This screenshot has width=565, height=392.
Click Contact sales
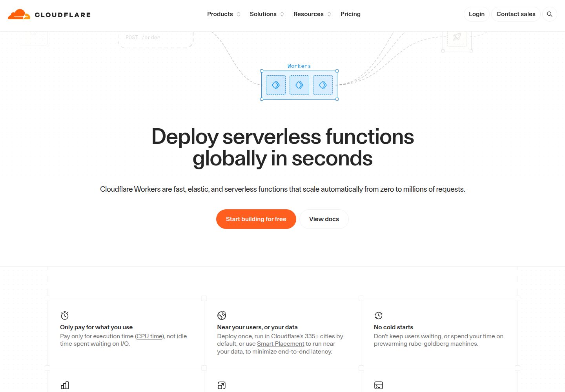click(x=516, y=14)
